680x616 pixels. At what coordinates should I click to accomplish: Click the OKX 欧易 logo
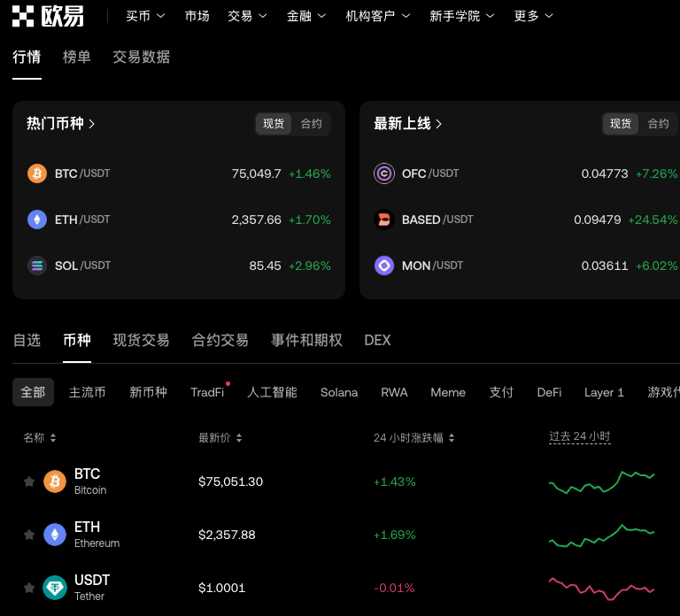click(48, 16)
